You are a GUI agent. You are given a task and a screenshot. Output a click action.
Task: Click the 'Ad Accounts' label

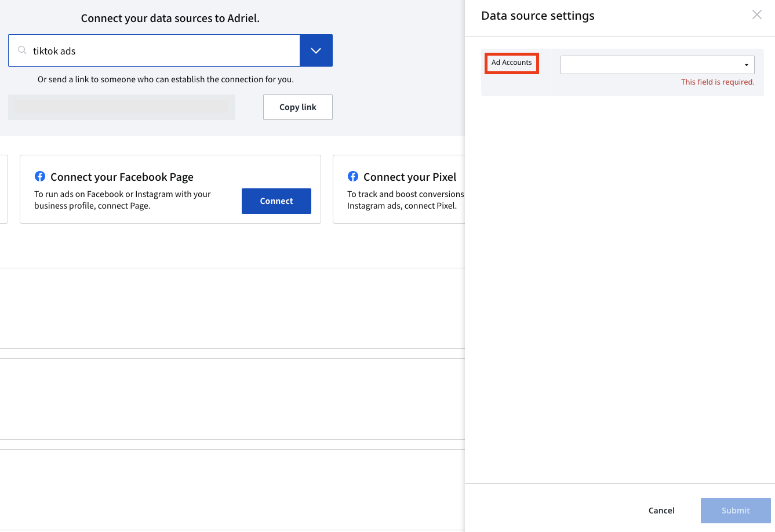tap(512, 63)
